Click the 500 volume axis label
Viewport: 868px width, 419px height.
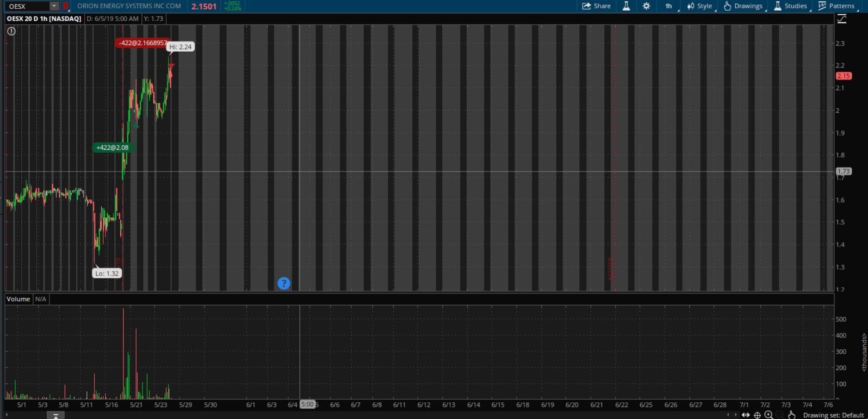coord(841,319)
